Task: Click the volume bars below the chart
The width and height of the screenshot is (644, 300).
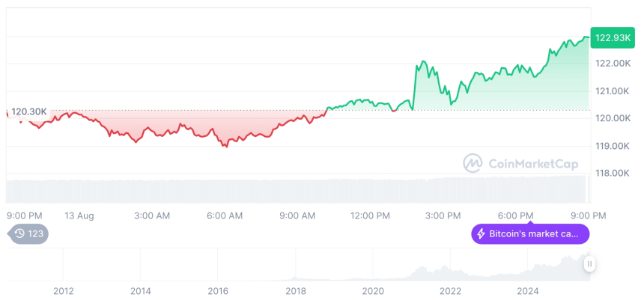Action: (x=300, y=190)
